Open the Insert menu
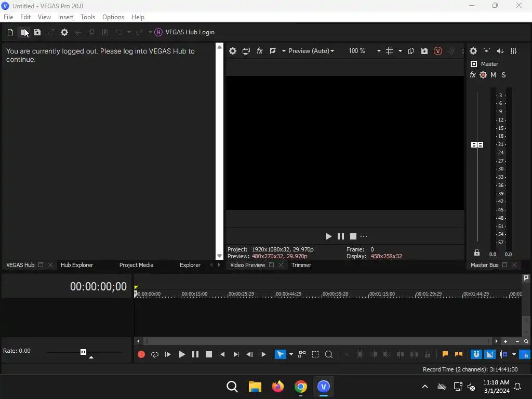Viewport: 532px width, 399px height. (65, 17)
